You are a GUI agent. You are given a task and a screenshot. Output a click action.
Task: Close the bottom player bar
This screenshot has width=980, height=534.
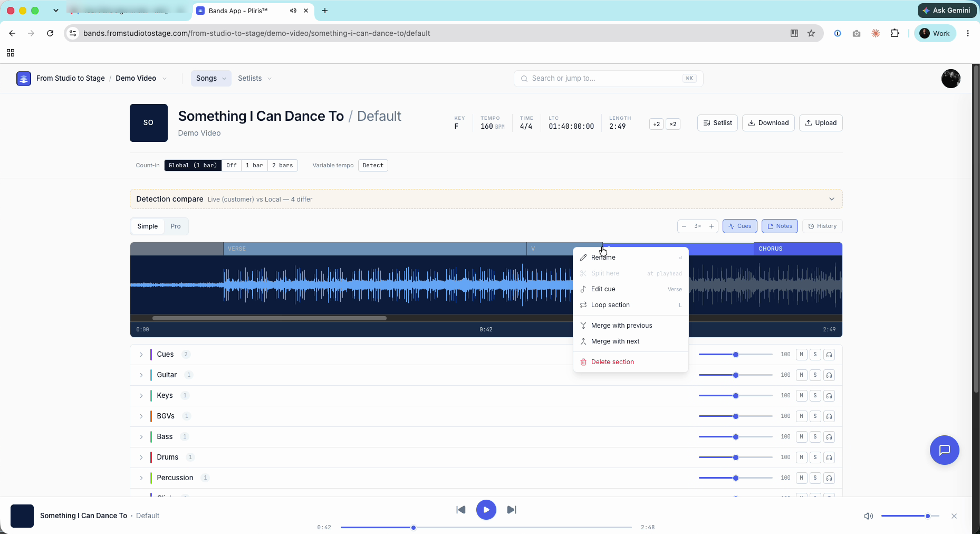pos(954,516)
